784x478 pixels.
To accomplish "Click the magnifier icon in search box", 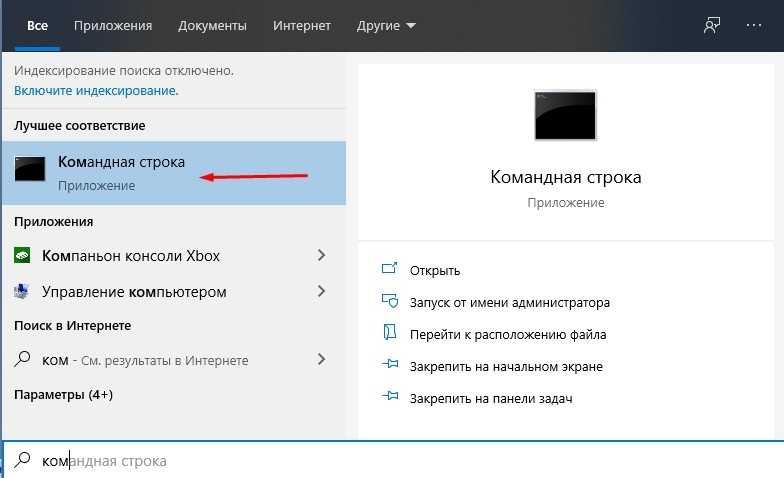I will click(x=22, y=460).
